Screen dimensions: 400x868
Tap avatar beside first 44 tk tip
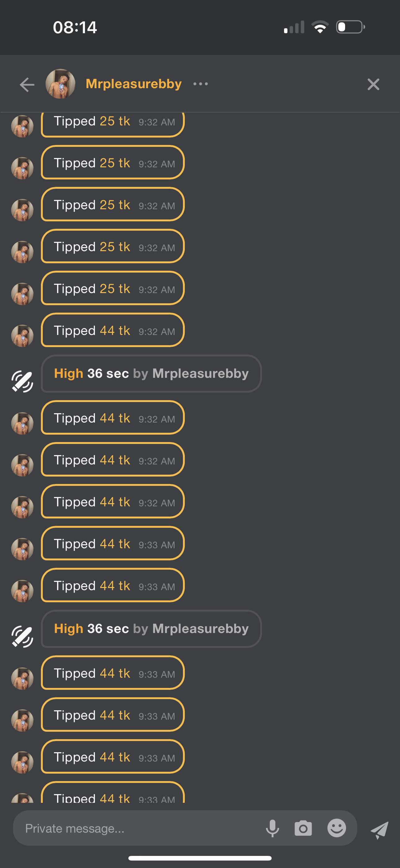pyautogui.click(x=22, y=336)
